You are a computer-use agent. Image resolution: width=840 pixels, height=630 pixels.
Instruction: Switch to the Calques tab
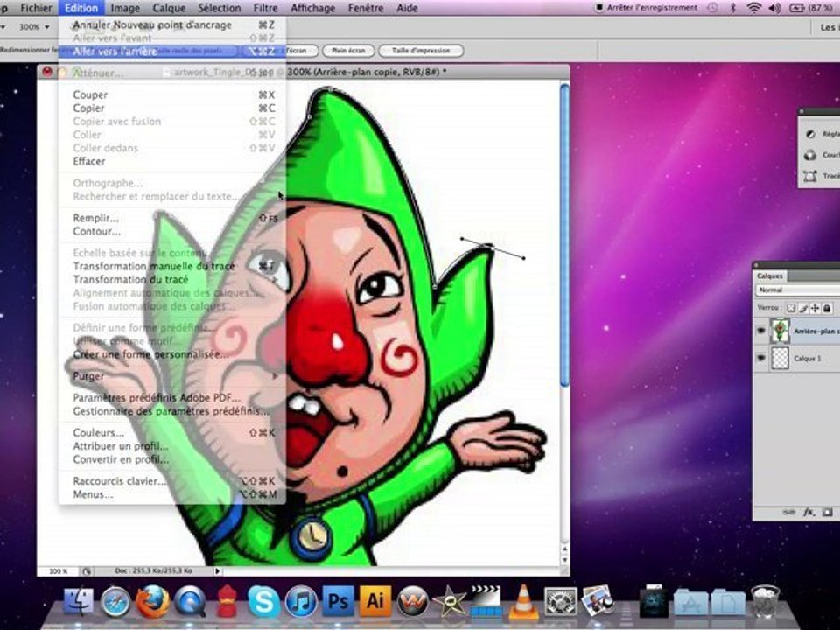tap(770, 276)
